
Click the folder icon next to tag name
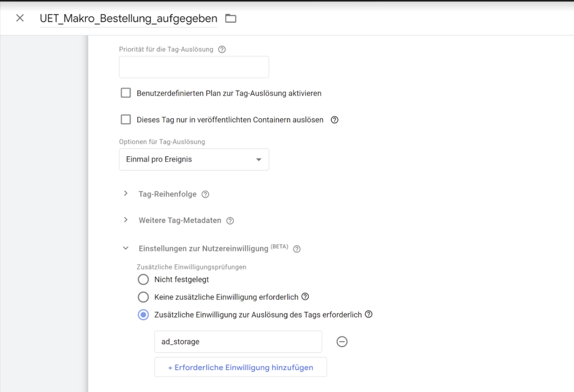pyautogui.click(x=230, y=18)
